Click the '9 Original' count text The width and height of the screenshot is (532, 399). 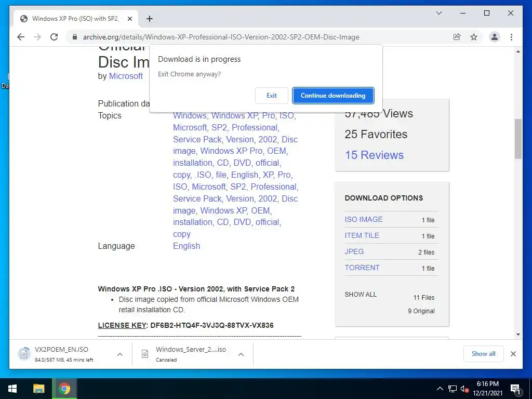421,311
